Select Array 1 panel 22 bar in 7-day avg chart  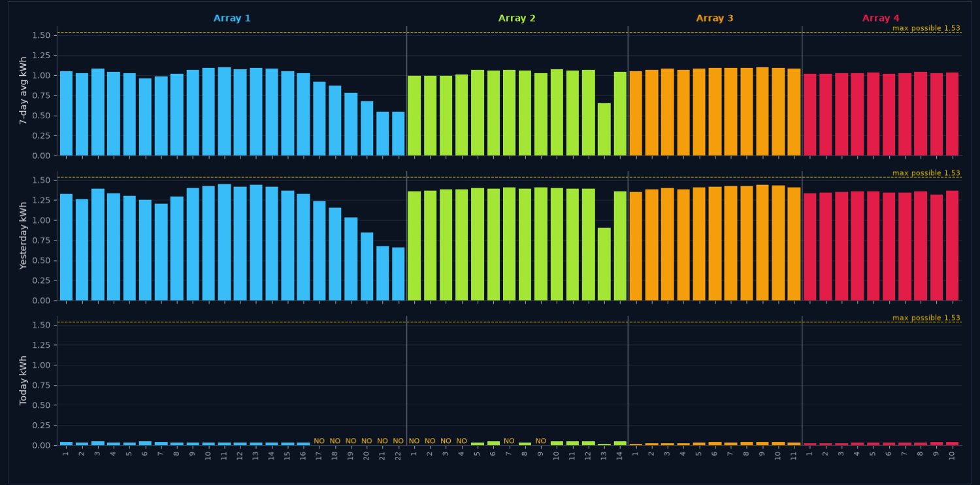click(398, 133)
